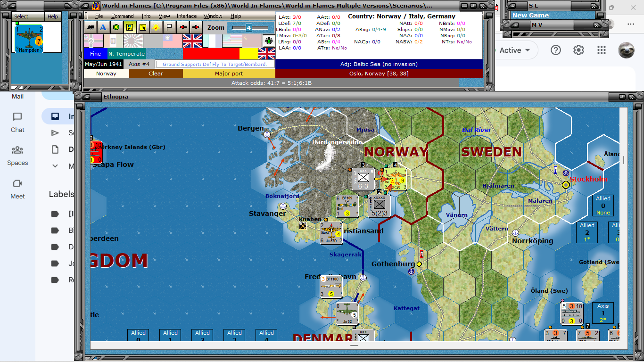Open the sloth profile avatar
The height and width of the screenshot is (362, 644).
[x=627, y=50]
